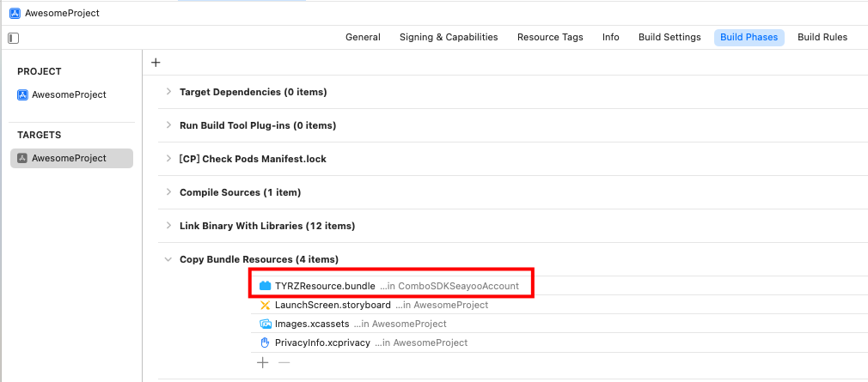The width and height of the screenshot is (868, 382).
Task: Switch to the General tab
Action: [364, 38]
